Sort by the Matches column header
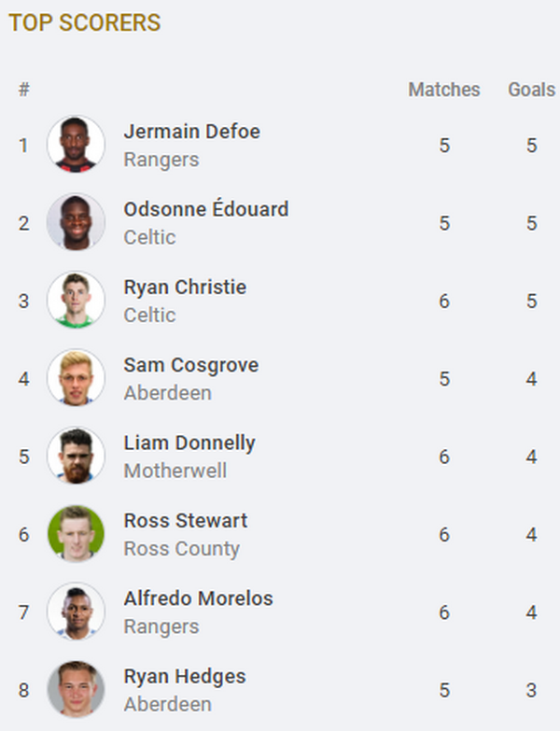Viewport: 560px width, 731px height. [x=443, y=90]
